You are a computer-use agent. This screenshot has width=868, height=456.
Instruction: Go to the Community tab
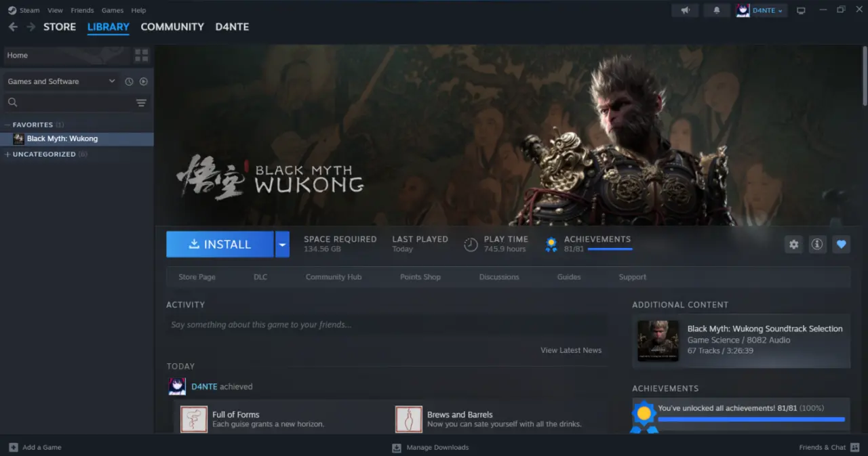pyautogui.click(x=172, y=26)
